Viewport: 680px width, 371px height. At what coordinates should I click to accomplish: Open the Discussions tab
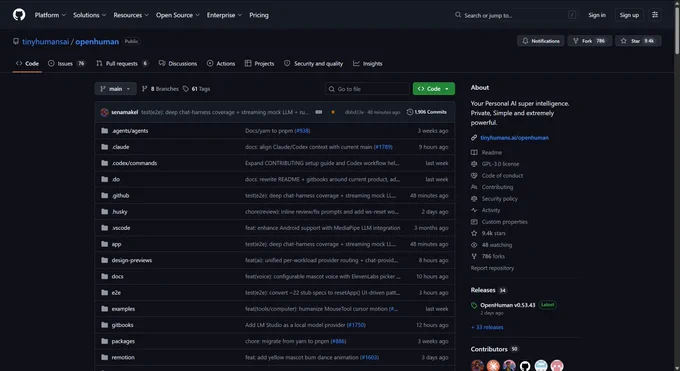click(178, 63)
